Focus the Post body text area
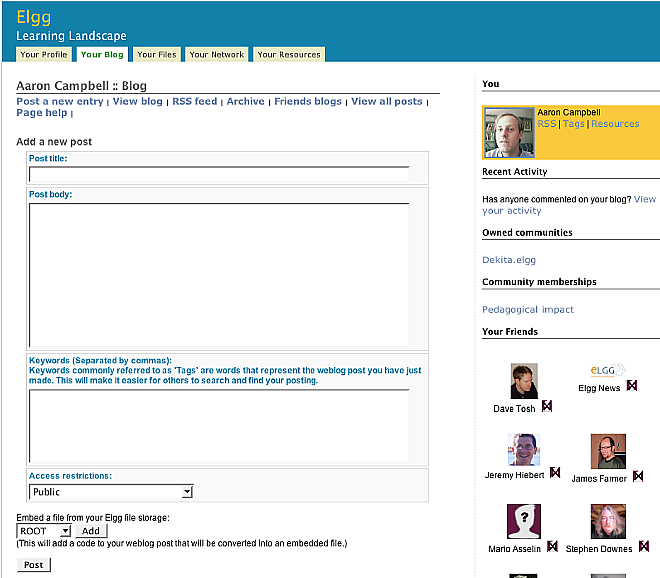This screenshot has width=660, height=578. coord(219,275)
